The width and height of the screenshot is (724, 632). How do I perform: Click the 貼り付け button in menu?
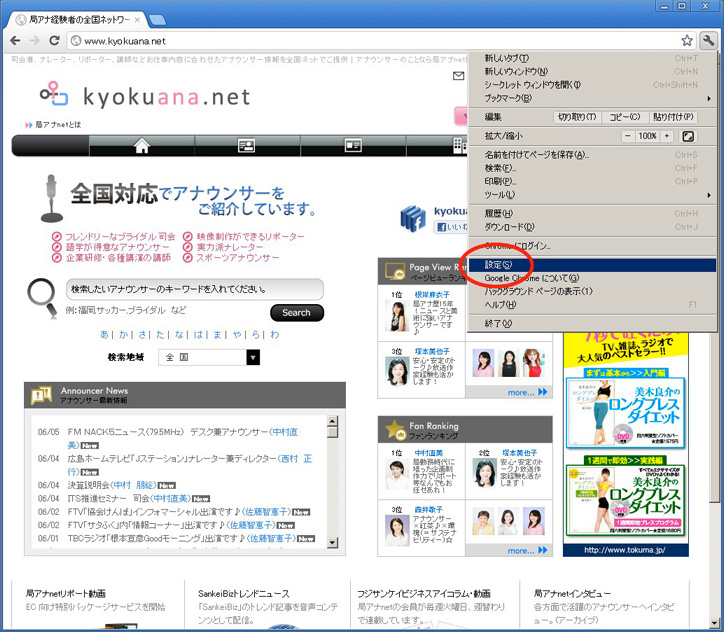pyautogui.click(x=673, y=117)
